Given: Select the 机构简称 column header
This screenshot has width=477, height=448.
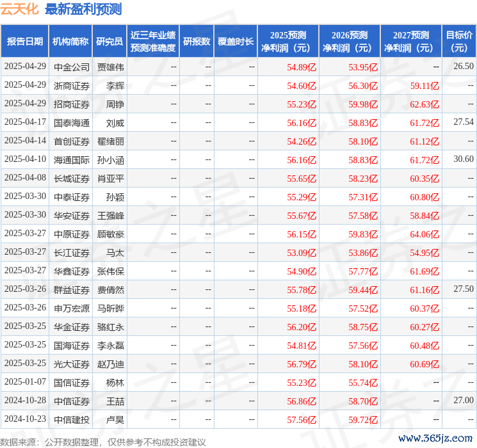Looking at the screenshot, I should click(x=70, y=42).
